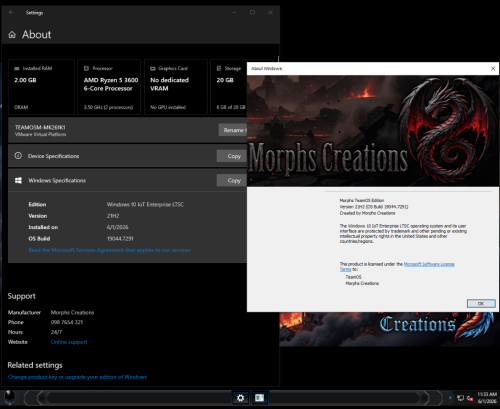The height and width of the screenshot is (409, 500).
Task: Click the Support section heading
Action: click(x=22, y=296)
